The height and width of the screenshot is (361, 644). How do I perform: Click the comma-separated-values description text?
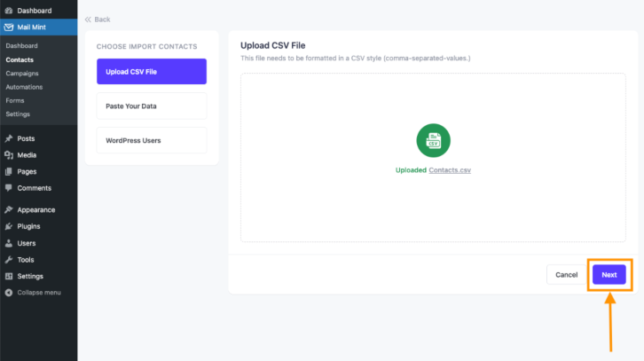point(356,59)
